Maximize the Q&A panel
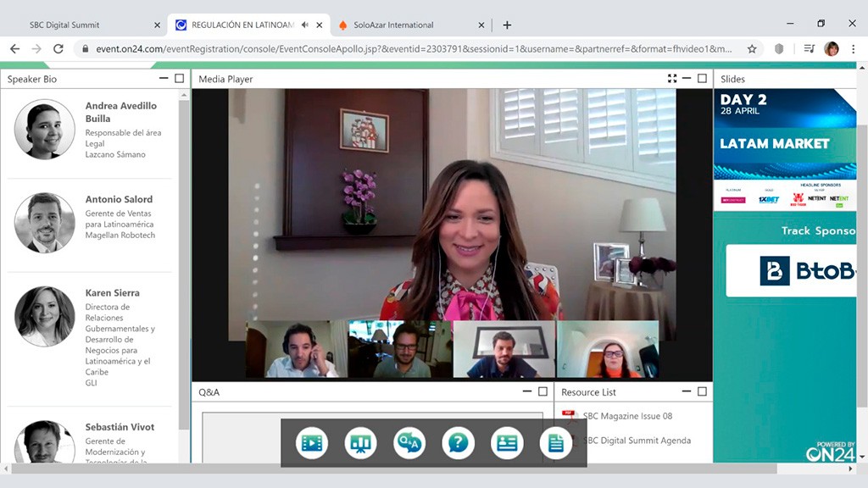The width and height of the screenshot is (868, 488). pos(542,391)
